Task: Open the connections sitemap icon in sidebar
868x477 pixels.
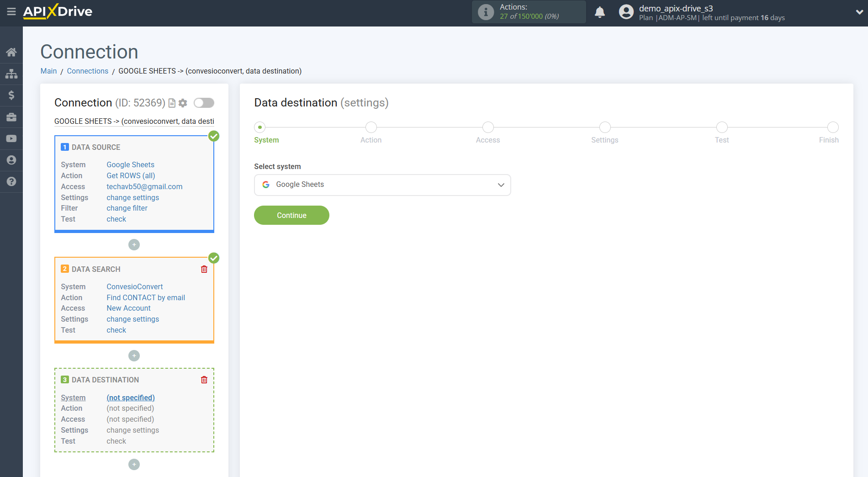Action: [11, 74]
